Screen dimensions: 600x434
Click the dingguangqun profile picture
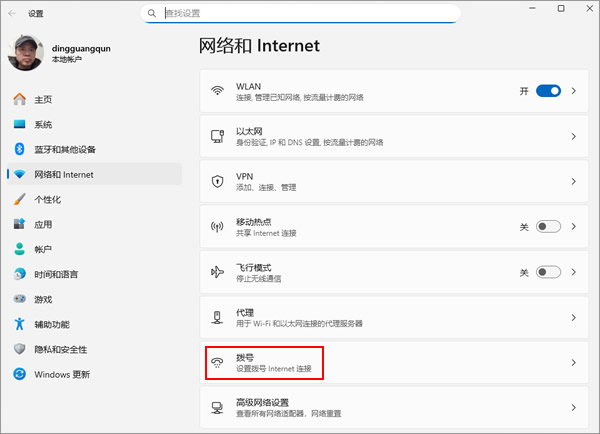click(x=25, y=53)
